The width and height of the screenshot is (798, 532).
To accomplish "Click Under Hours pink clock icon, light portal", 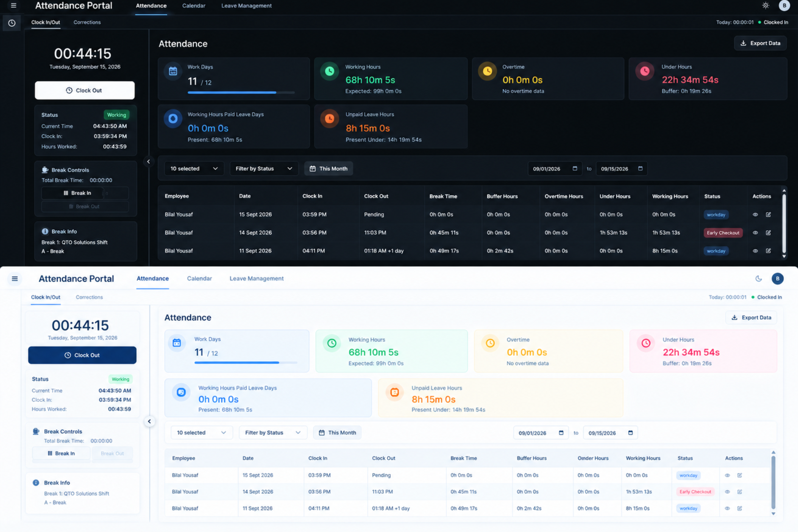I will point(646,343).
